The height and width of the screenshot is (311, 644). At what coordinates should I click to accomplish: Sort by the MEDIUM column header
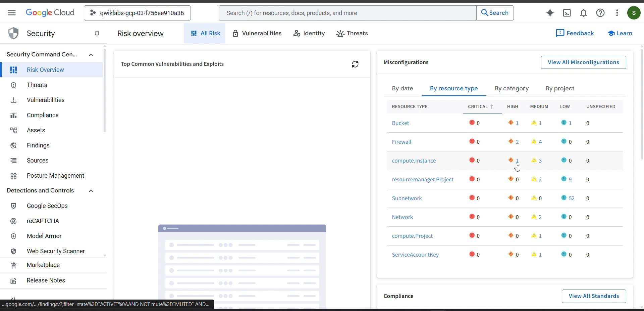click(539, 106)
